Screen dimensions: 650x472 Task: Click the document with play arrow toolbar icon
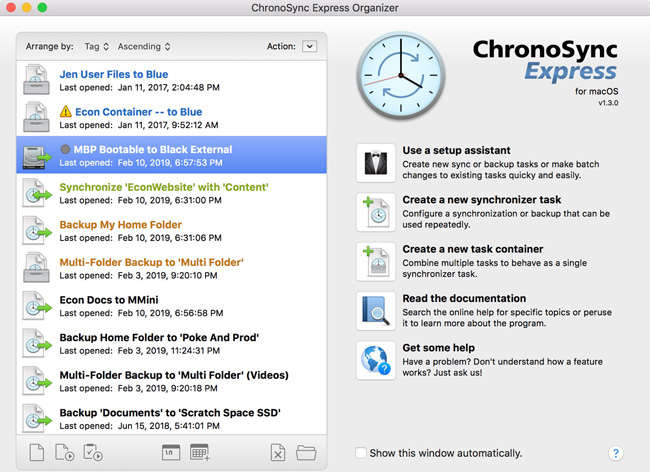pos(64,452)
